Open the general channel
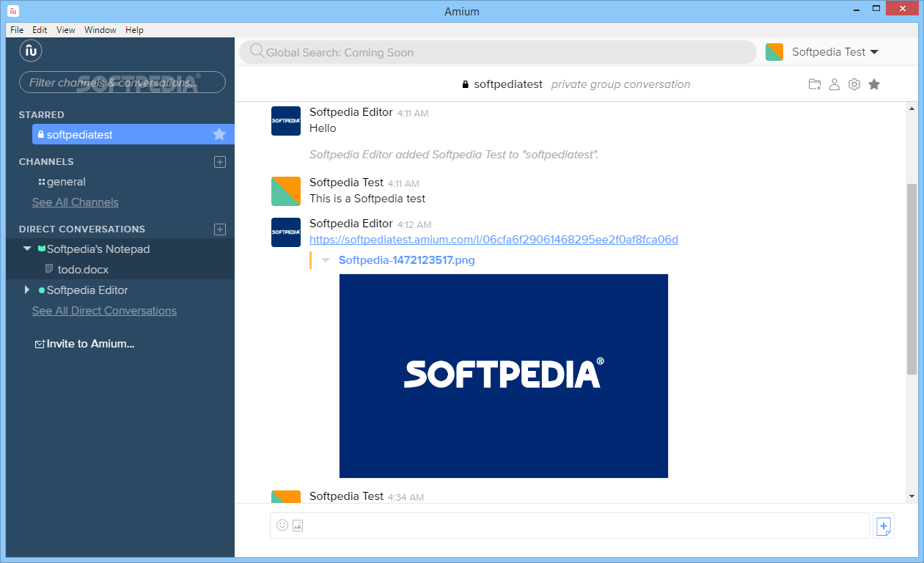This screenshot has height=563, width=924. coord(66,182)
